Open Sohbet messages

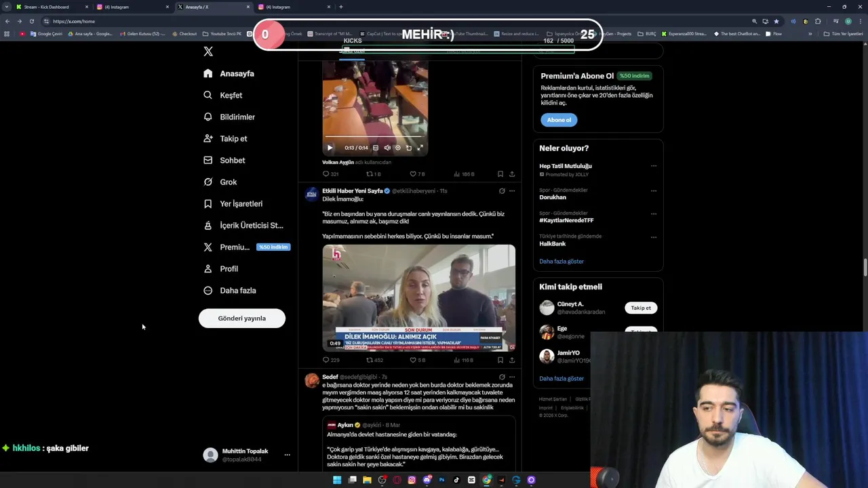(224, 160)
